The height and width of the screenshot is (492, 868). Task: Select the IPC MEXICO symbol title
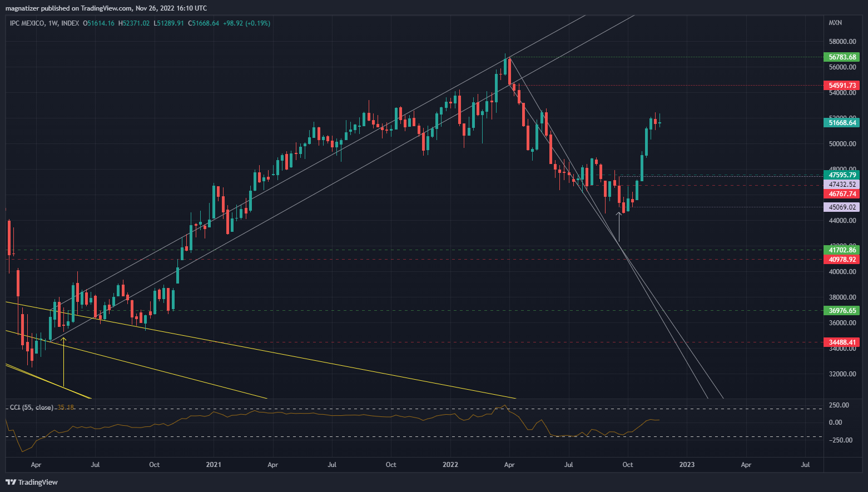[x=27, y=23]
